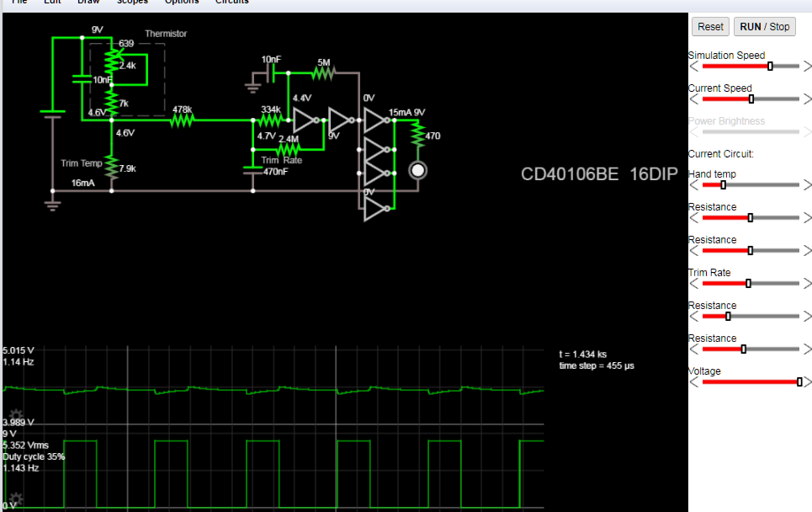Screen dimensions: 812x512
Task: Select the 2.4M Trim Rate resistor
Action: coord(288,150)
